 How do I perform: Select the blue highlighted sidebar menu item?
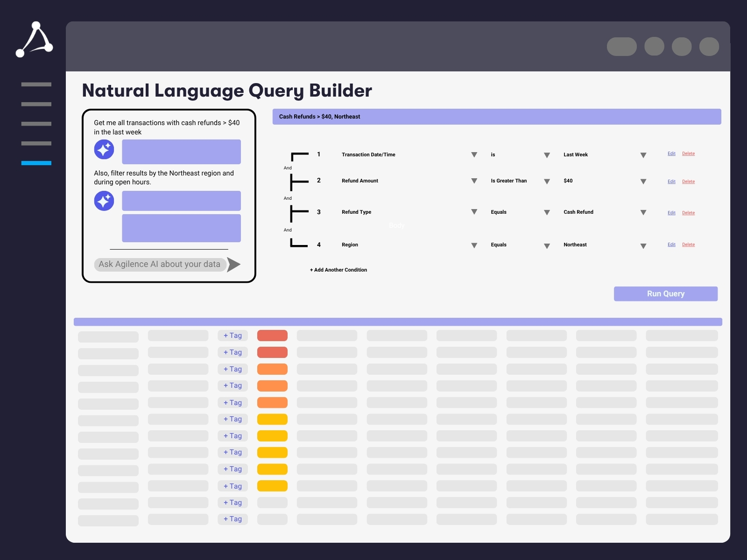(36, 163)
